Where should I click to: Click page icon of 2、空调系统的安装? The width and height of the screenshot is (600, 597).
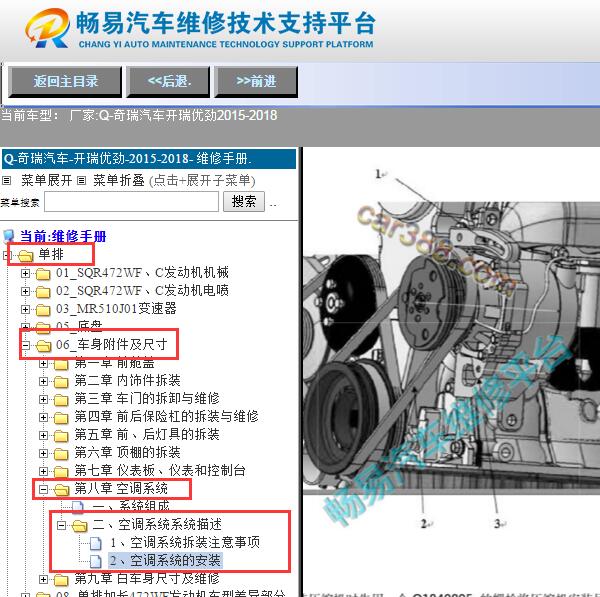pyautogui.click(x=96, y=561)
